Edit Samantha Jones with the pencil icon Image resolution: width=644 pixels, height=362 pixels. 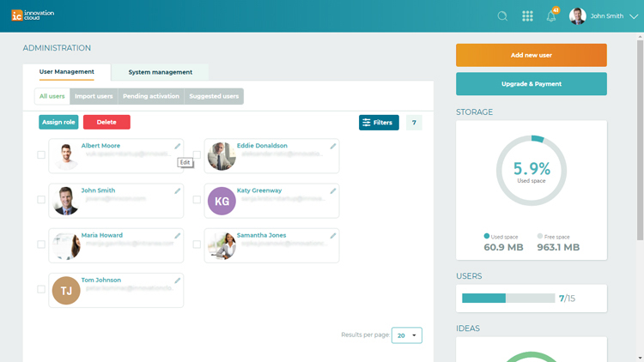point(333,236)
